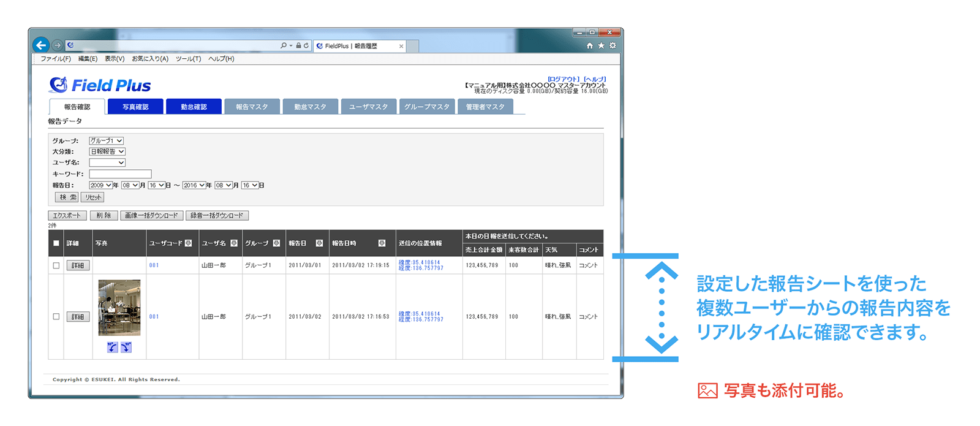Open browser favorites star icon
The height and width of the screenshot is (426, 980).
601,45
